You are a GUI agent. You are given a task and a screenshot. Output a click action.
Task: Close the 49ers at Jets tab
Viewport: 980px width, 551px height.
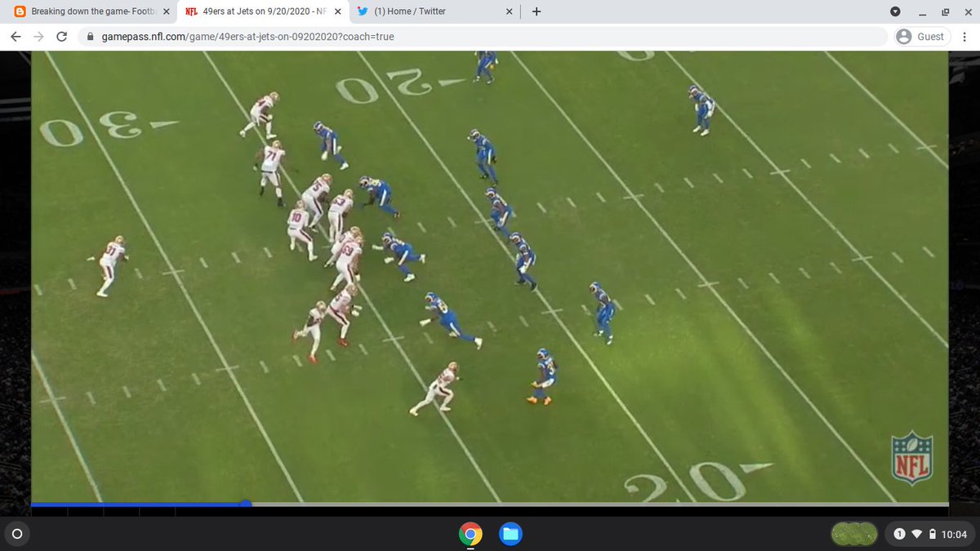click(338, 11)
